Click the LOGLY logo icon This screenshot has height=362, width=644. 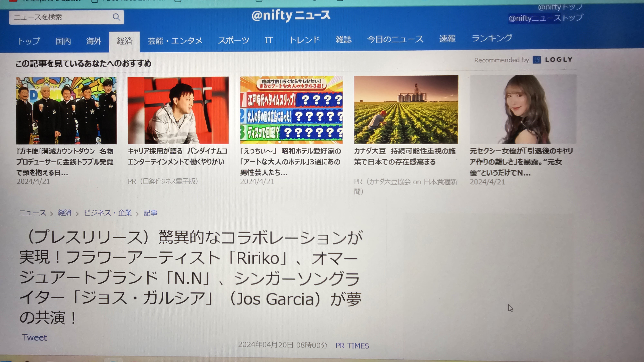click(537, 60)
